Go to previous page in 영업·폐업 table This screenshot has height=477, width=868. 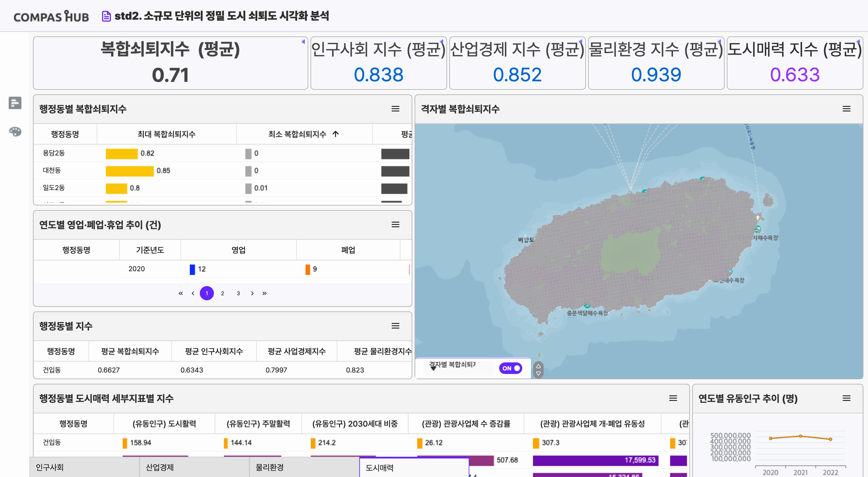tap(193, 293)
